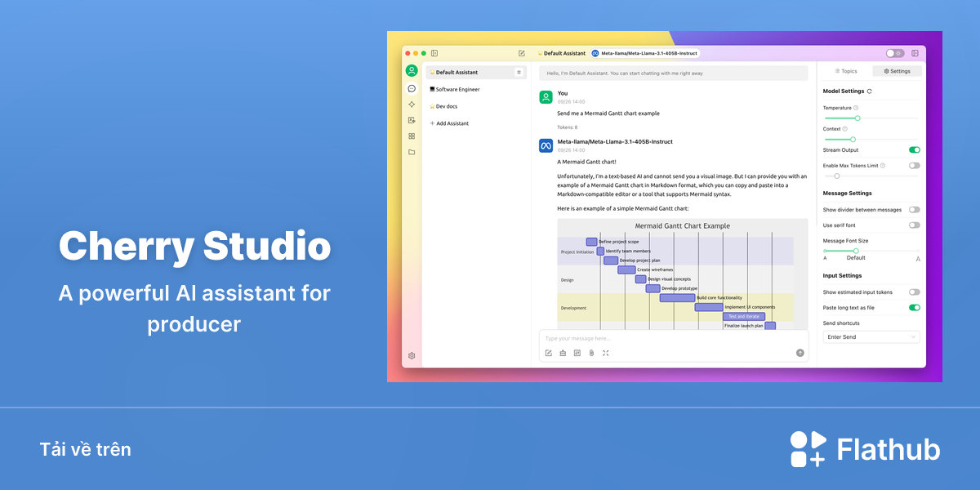Screen dimensions: 980x490
Task: Adjust the Temperature slider
Action: [871, 118]
